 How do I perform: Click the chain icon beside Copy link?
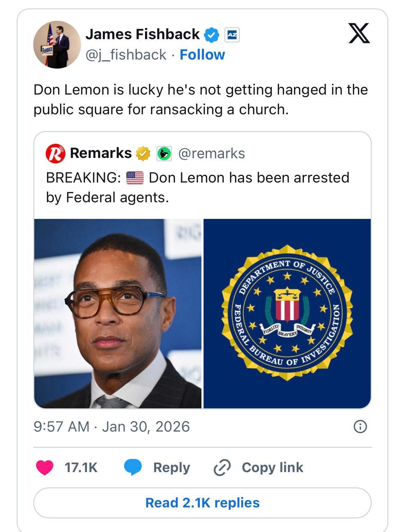click(222, 468)
